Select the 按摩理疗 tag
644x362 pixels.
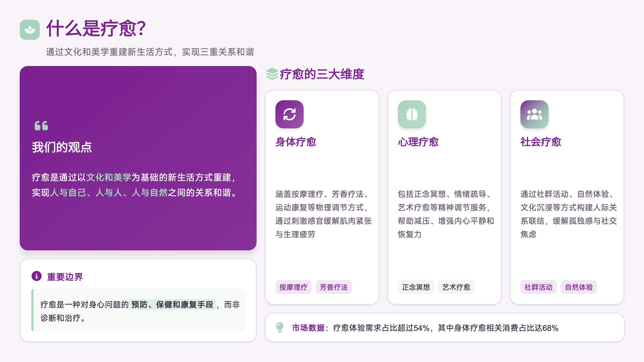pos(294,287)
